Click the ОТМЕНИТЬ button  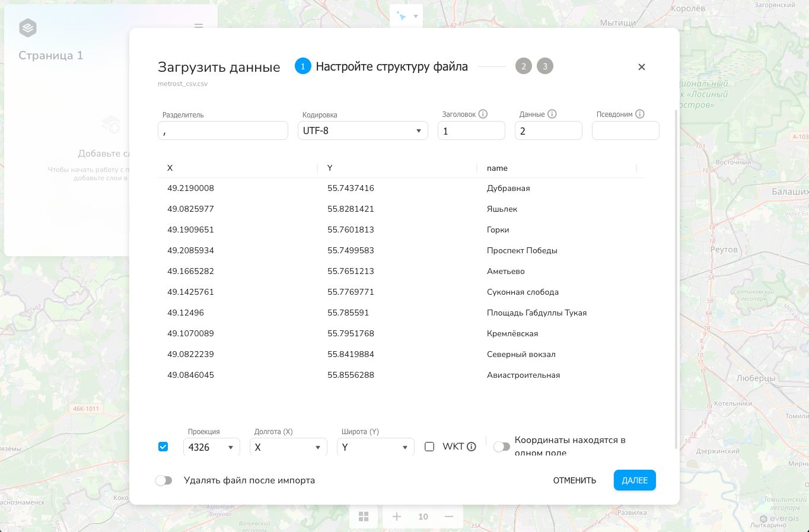click(575, 480)
